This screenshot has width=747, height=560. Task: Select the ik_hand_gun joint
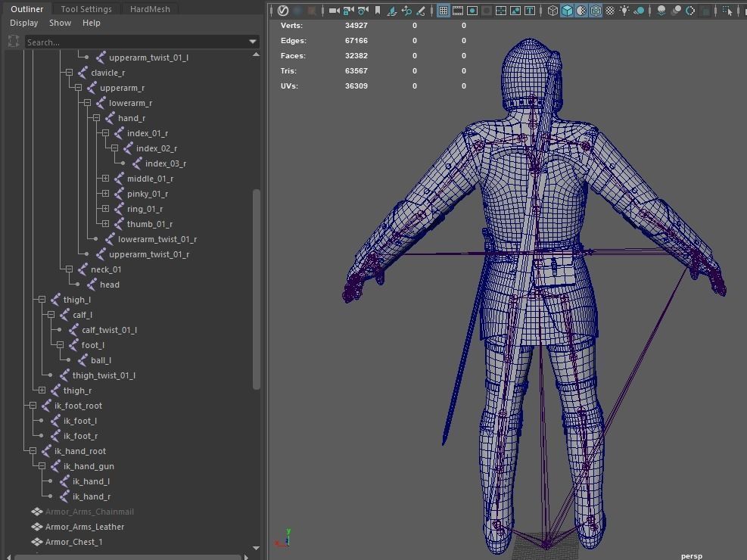(x=89, y=466)
